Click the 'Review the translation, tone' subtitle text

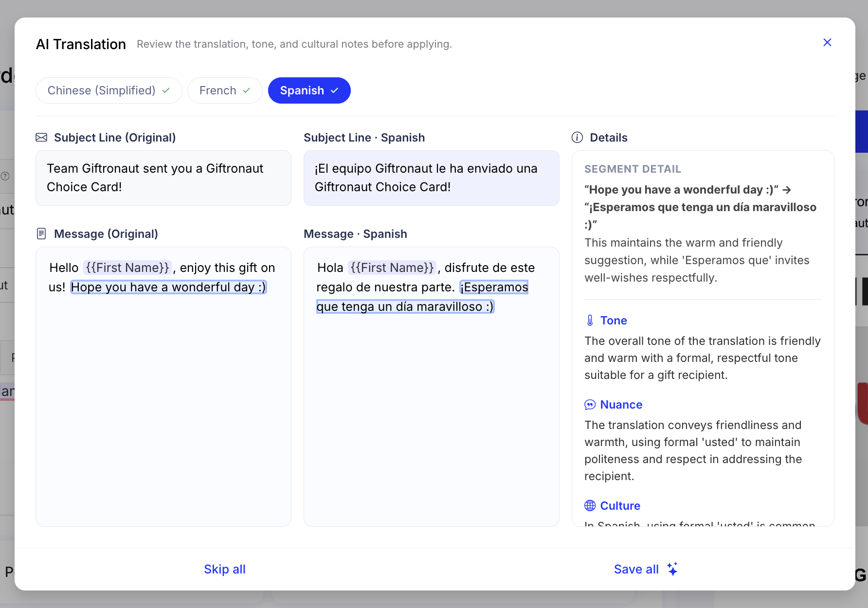click(294, 44)
